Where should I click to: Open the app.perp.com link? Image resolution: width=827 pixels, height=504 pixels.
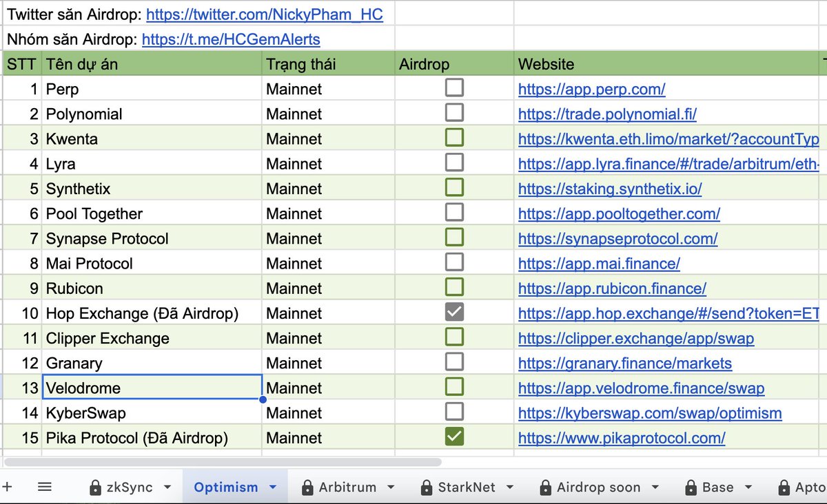pos(591,89)
